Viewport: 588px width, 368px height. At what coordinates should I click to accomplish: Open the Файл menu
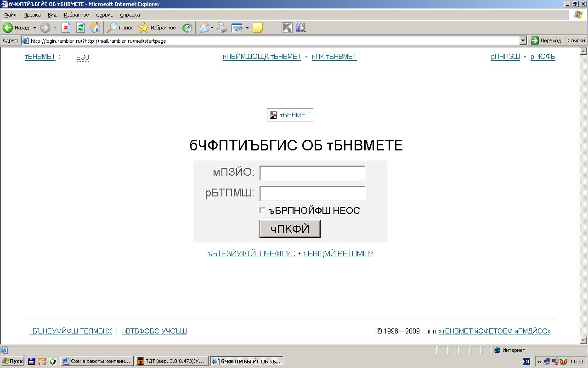(x=10, y=15)
